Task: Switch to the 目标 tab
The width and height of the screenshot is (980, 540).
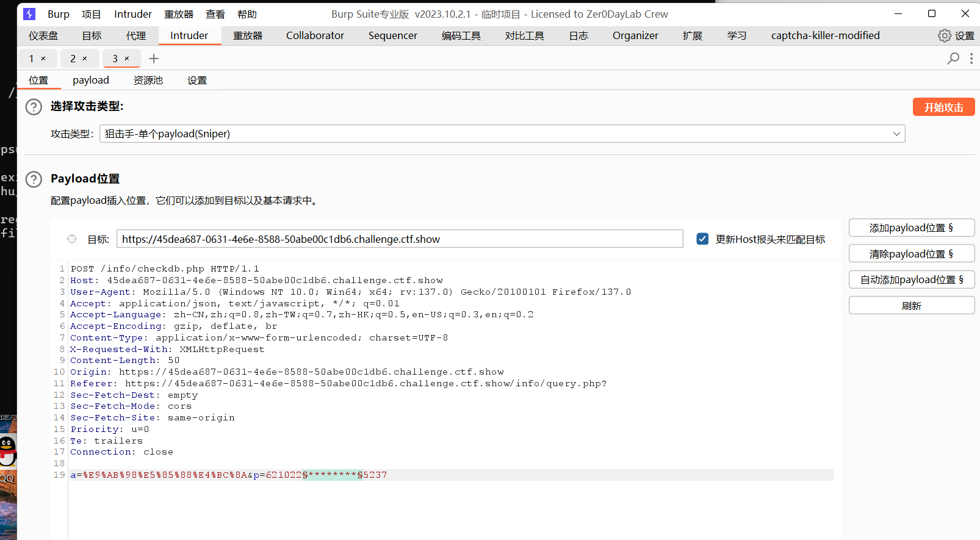Action: click(x=92, y=35)
